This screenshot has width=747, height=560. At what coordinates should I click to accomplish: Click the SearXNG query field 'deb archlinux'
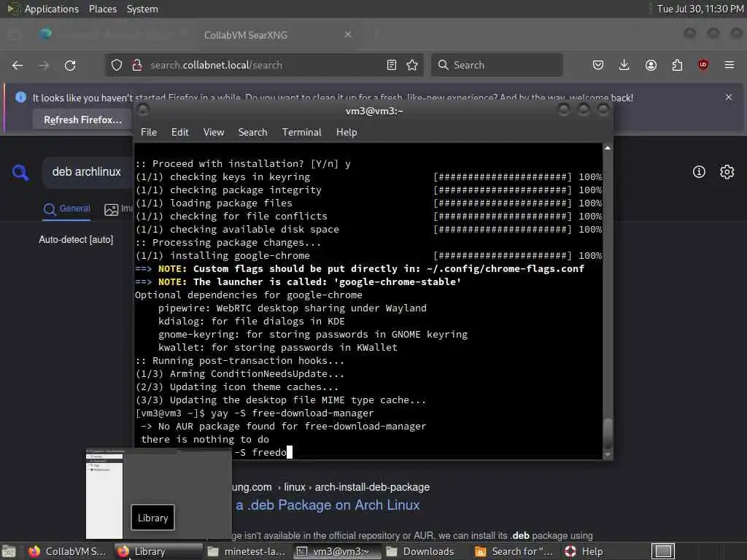(x=87, y=172)
